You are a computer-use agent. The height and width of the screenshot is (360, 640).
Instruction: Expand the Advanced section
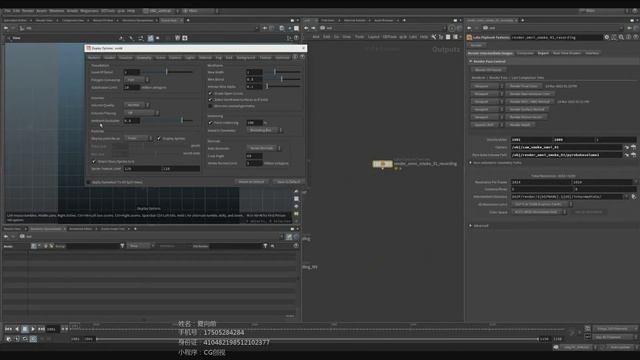point(471,225)
